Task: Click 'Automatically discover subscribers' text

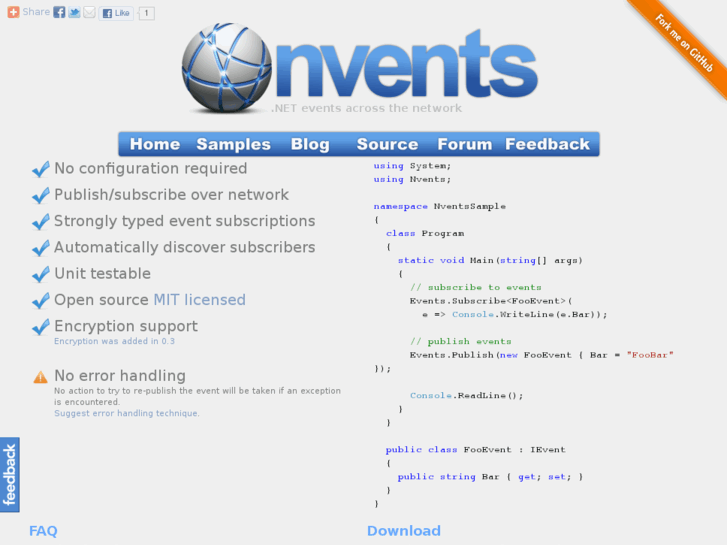Action: tap(185, 247)
